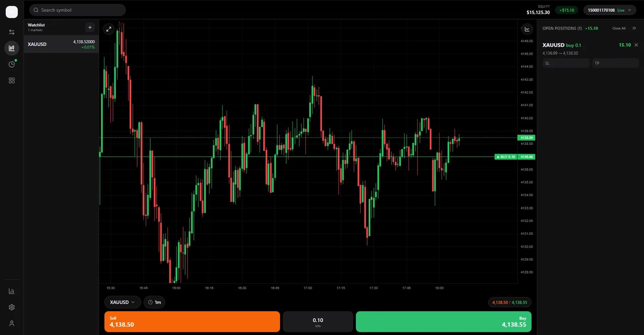
Task: Click the 15.10 position profit value
Action: pos(625,45)
